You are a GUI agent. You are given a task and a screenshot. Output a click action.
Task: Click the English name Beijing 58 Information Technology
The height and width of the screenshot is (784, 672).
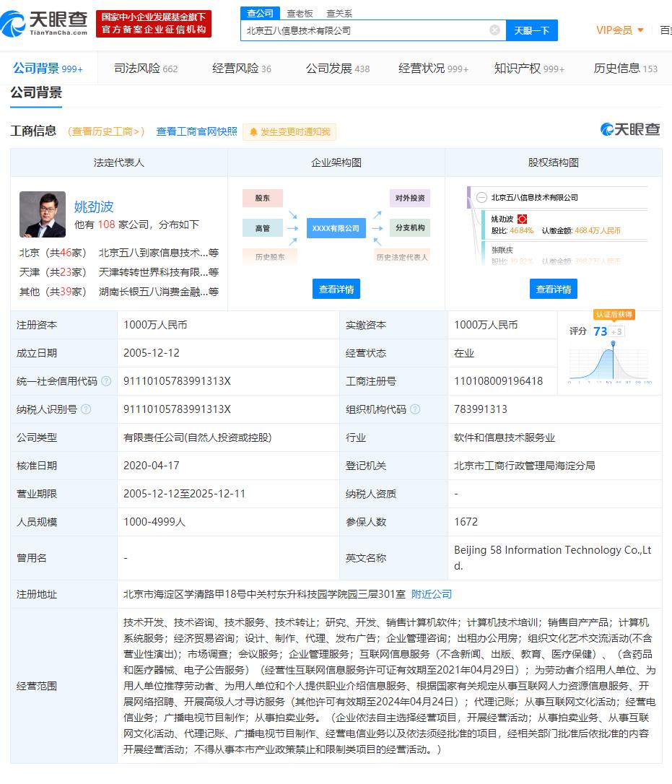[552, 558]
